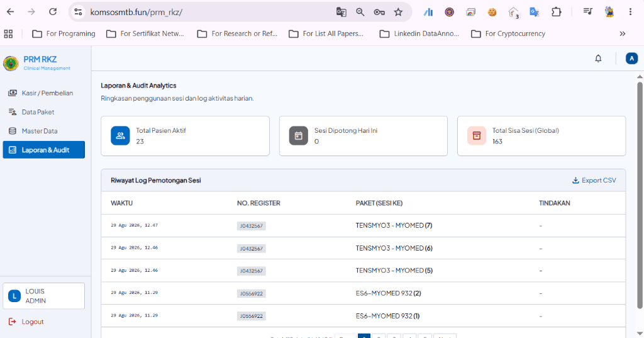Open the Google Translate extension
The width and height of the screenshot is (644, 338).
535,13
